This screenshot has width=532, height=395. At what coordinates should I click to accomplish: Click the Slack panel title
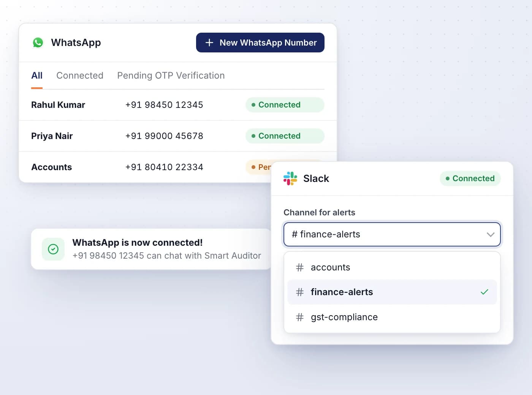(316, 179)
